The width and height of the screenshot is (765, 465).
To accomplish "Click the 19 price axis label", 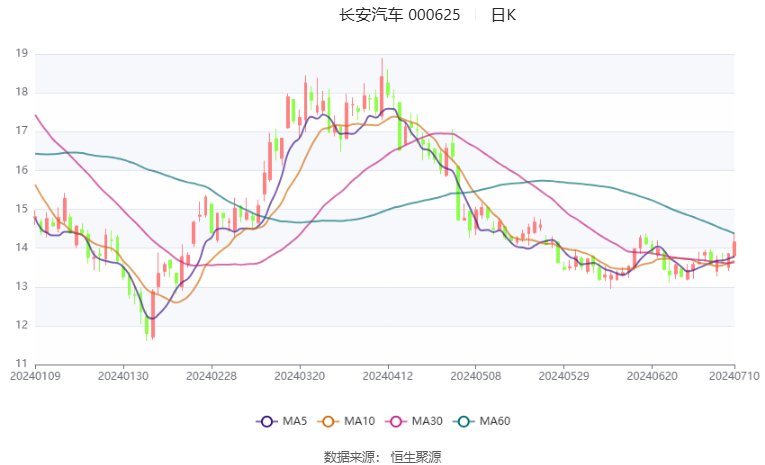I will (21, 53).
